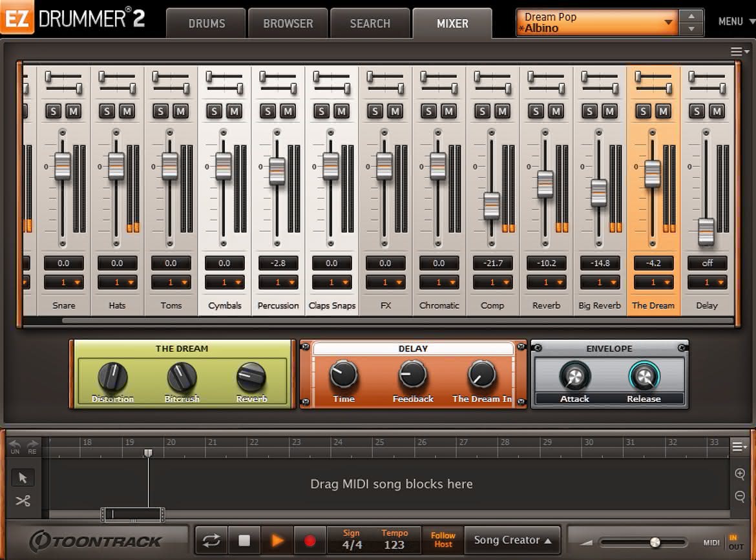Toggle the loop playback button
The height and width of the screenshot is (560, 756).
211,541
